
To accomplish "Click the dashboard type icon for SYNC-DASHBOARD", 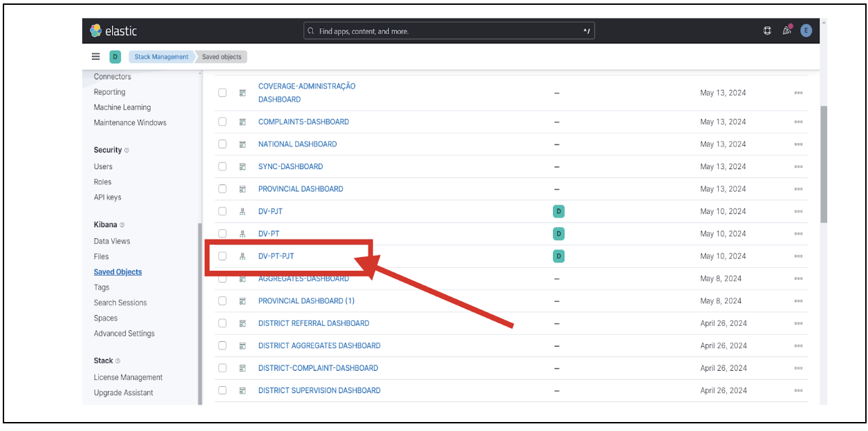I will pos(243,166).
